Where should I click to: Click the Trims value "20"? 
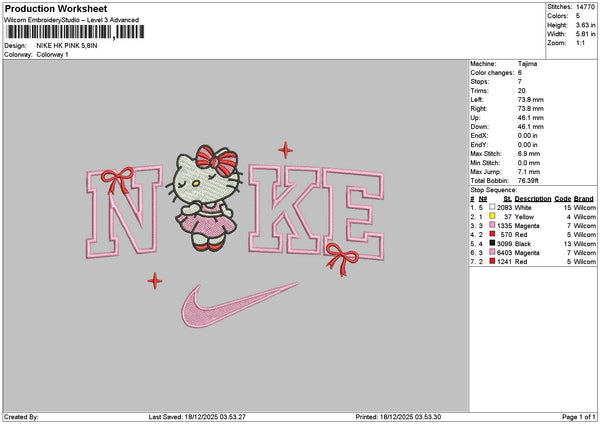point(522,91)
